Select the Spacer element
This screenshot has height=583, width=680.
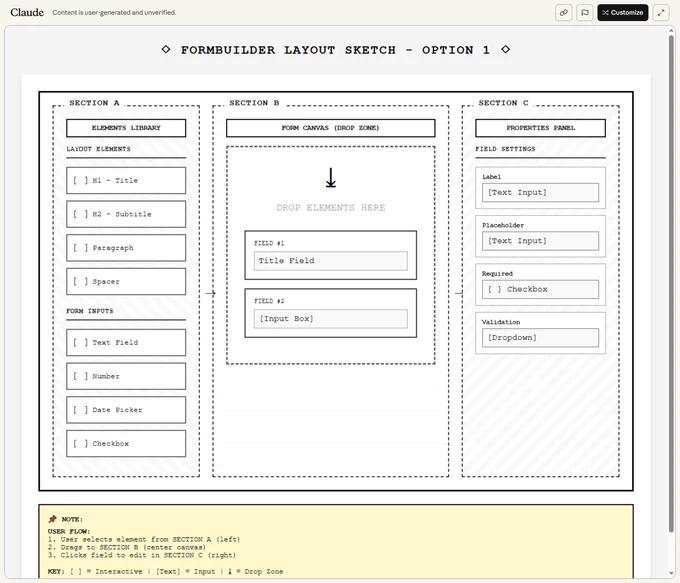pyautogui.click(x=126, y=282)
